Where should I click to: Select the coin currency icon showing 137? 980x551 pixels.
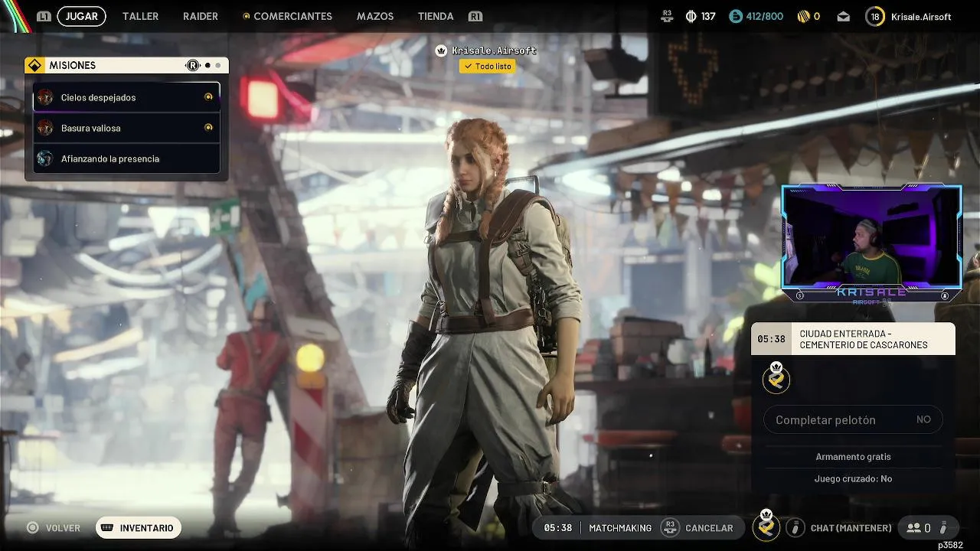(691, 16)
